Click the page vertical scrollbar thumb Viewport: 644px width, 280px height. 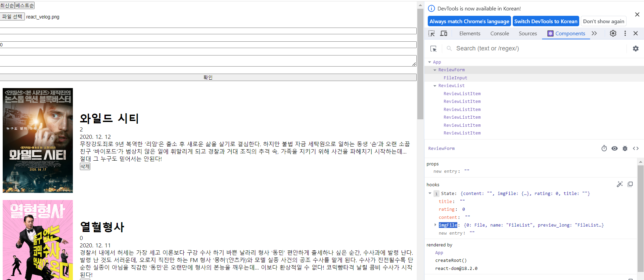click(420, 64)
